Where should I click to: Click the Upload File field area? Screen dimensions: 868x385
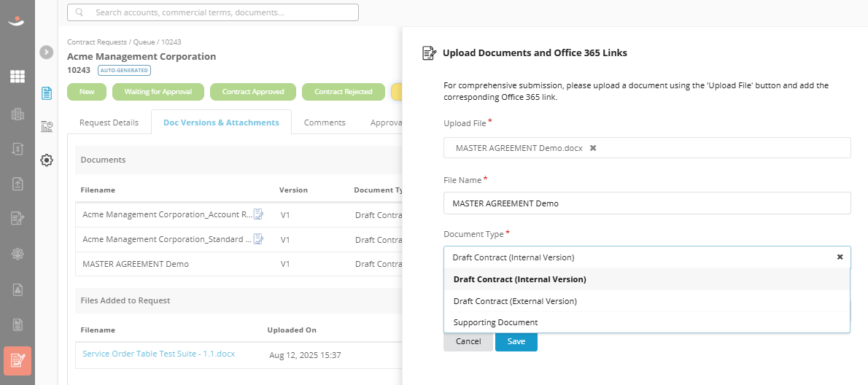pos(646,148)
